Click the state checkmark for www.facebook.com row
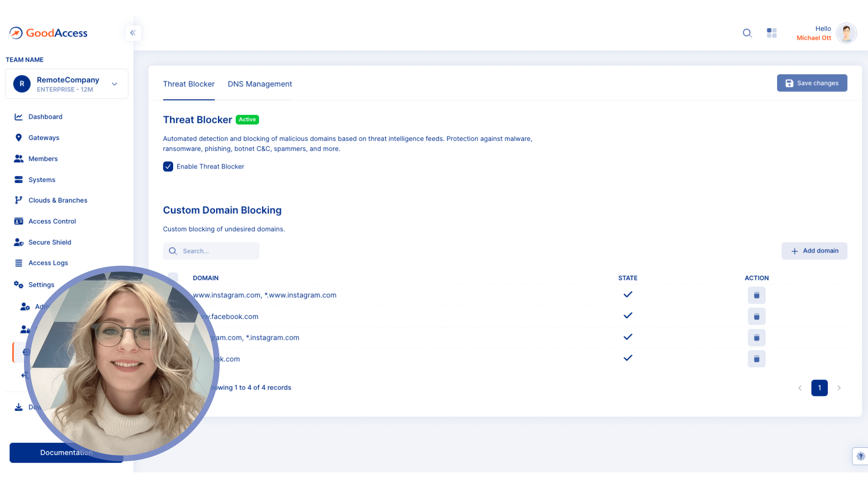The image size is (868, 488). 627,315
